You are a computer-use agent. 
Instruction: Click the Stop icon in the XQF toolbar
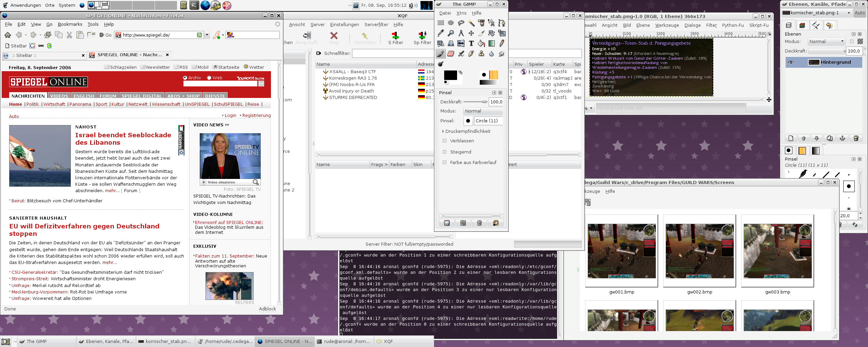coord(334,37)
